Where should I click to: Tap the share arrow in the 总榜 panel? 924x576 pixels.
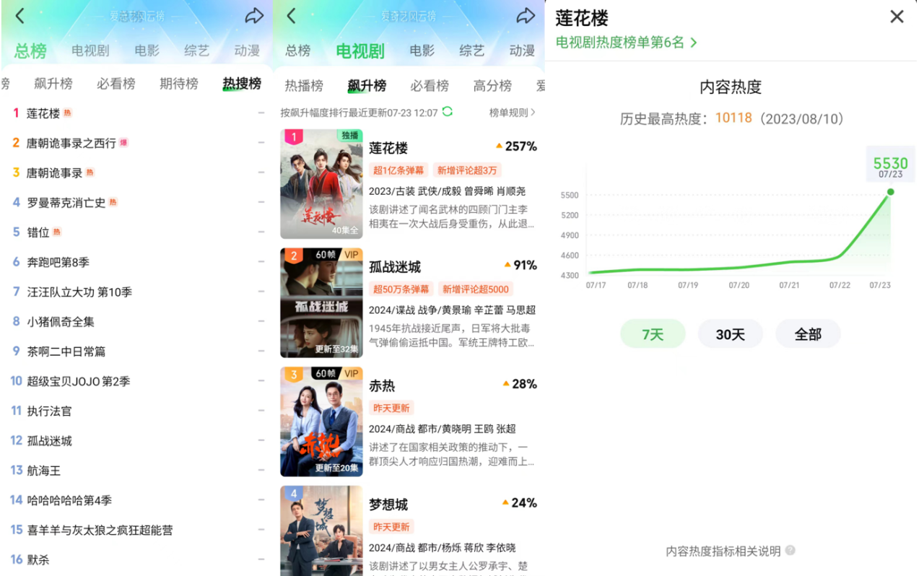click(x=254, y=15)
